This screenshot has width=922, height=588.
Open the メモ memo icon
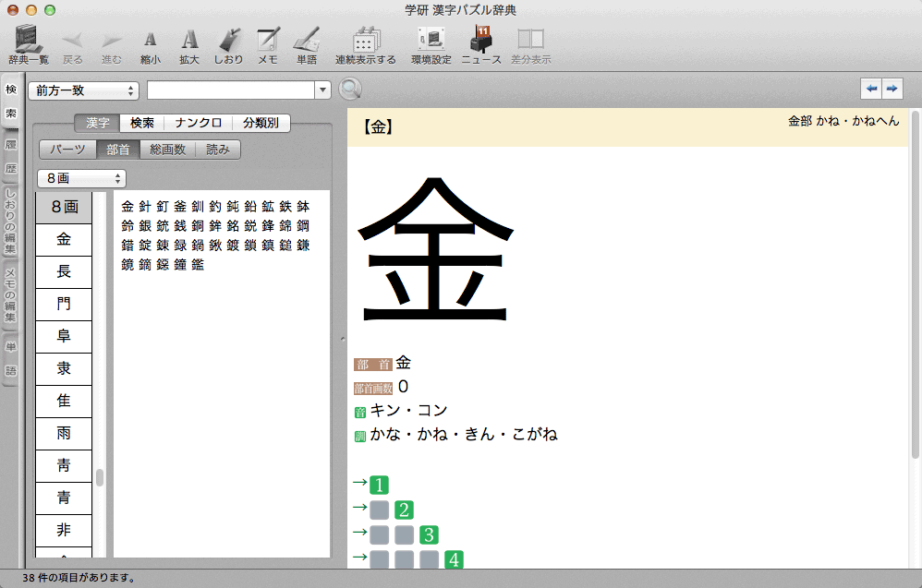pyautogui.click(x=267, y=44)
